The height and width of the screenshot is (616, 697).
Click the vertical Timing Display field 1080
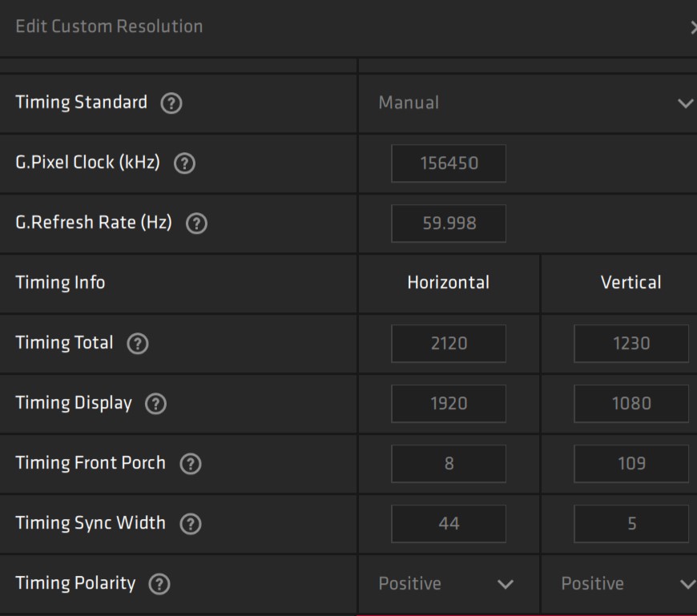[631, 404]
